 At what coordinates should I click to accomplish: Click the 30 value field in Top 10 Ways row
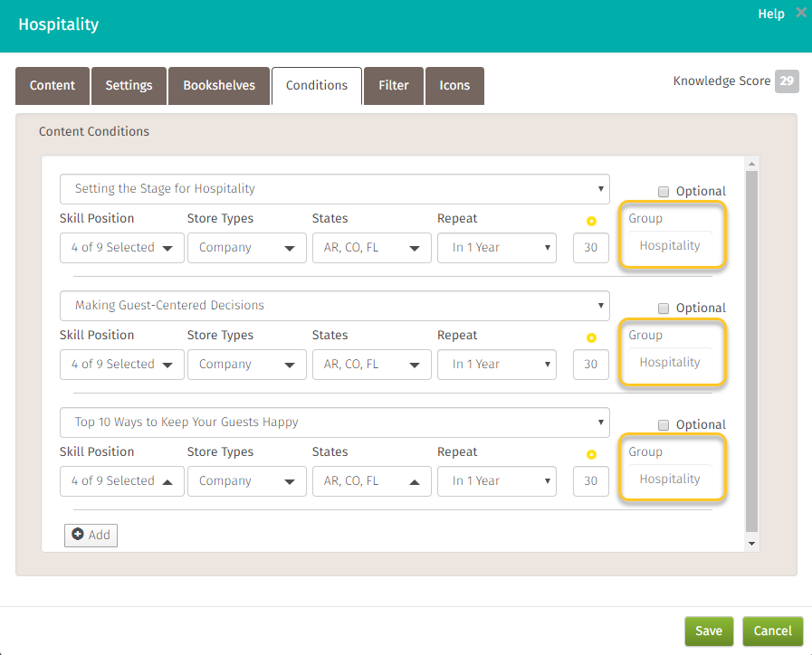pyautogui.click(x=591, y=481)
